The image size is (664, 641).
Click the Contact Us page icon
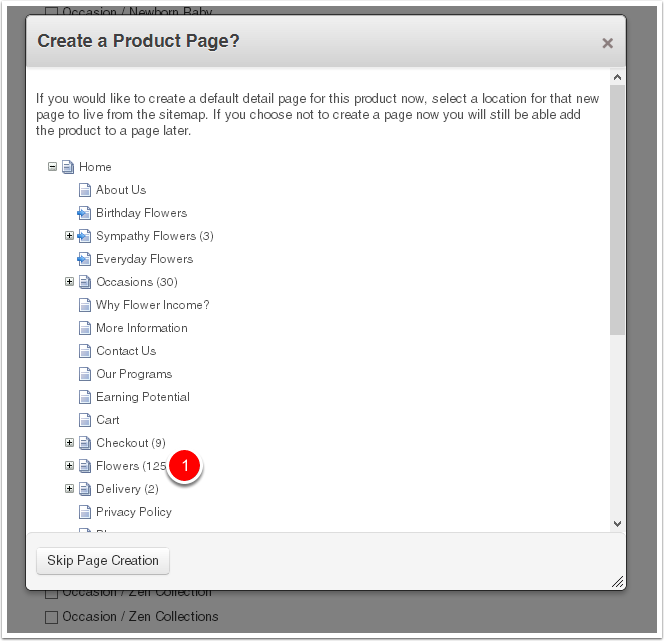click(x=85, y=351)
